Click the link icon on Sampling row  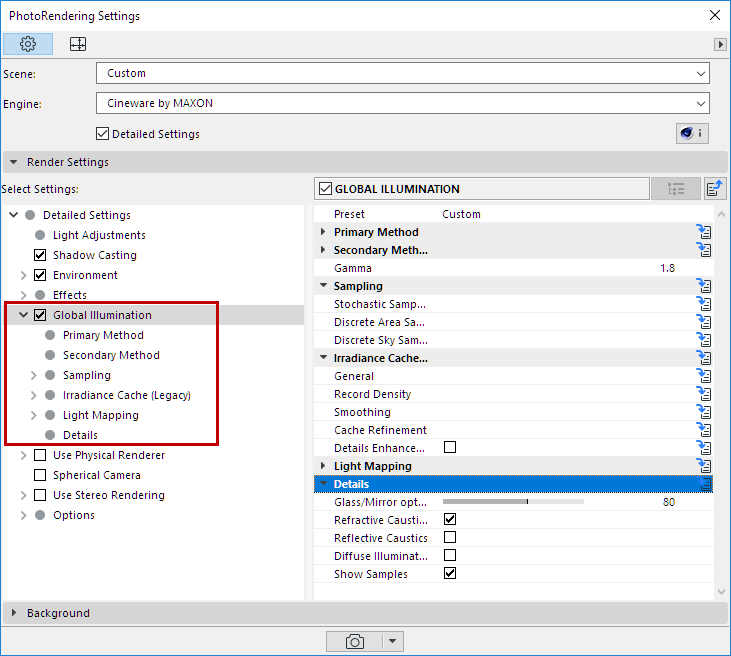[704, 286]
